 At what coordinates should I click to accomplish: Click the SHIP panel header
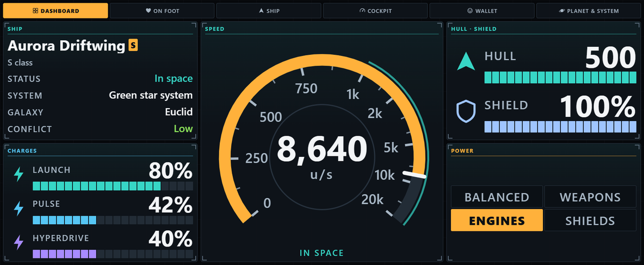click(x=15, y=29)
